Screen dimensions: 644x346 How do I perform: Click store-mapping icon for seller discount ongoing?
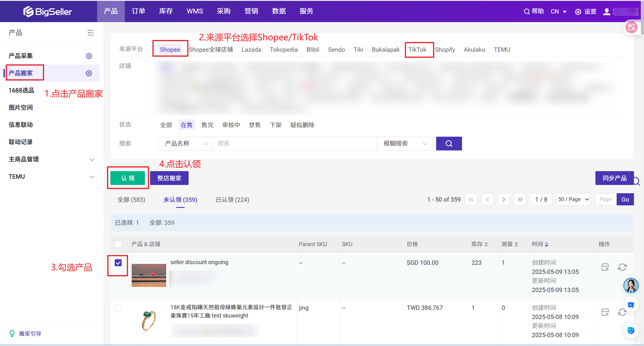point(605,267)
